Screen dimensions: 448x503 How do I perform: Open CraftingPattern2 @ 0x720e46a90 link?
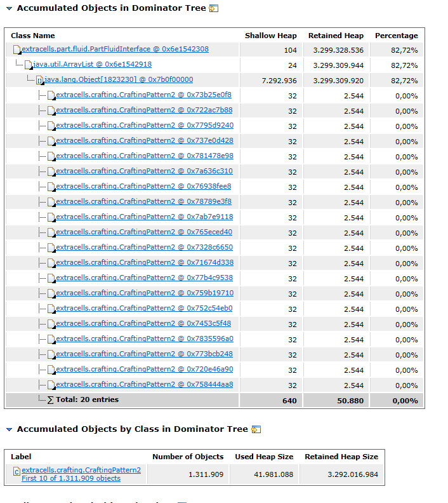click(145, 369)
